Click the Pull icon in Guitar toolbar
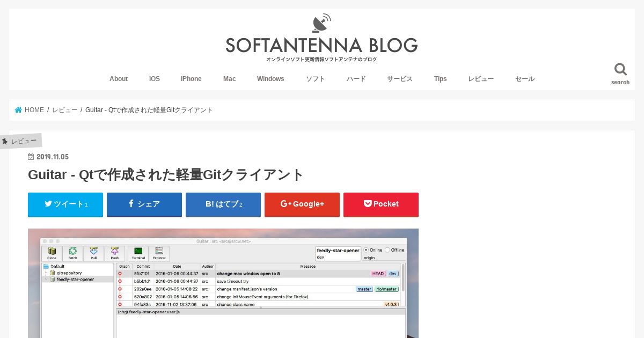Screen dimensions: 644x338 [x=93, y=253]
